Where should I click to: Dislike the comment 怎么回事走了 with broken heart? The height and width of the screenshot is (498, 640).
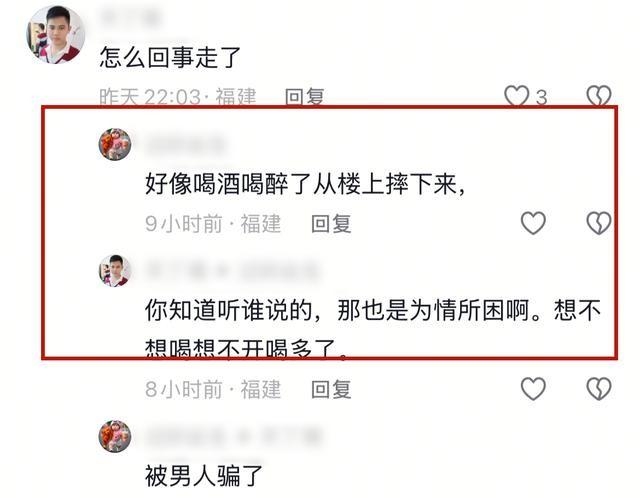coord(599,96)
